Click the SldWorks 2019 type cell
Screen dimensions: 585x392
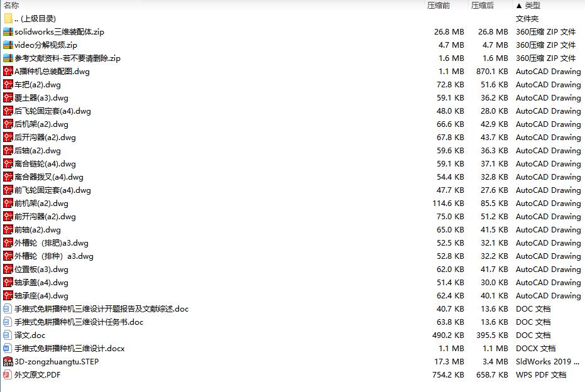pos(548,361)
